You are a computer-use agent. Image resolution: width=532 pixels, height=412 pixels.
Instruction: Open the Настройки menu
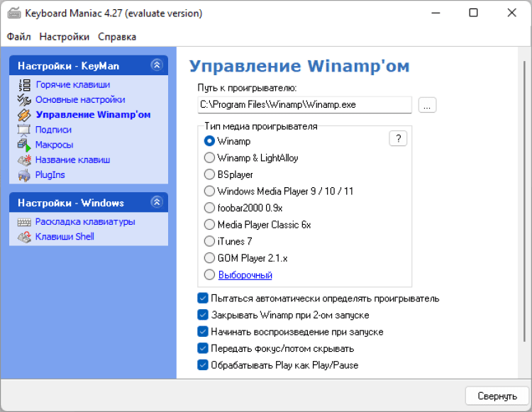(64, 37)
